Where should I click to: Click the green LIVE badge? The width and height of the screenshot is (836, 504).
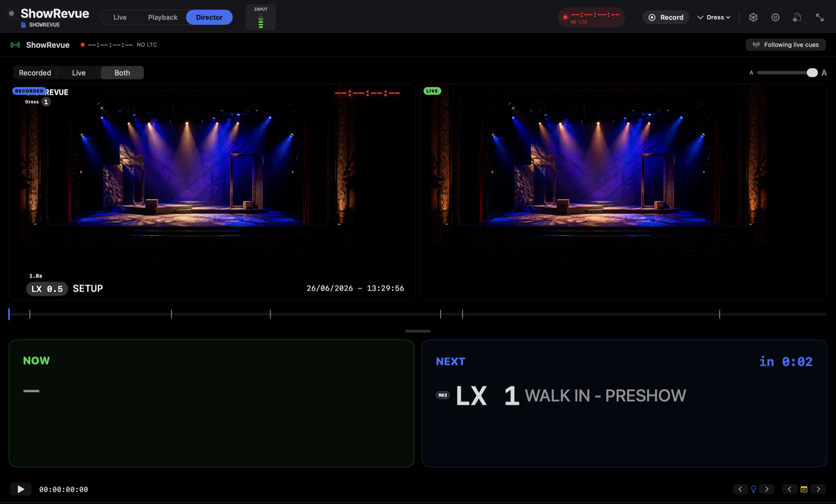click(x=432, y=91)
